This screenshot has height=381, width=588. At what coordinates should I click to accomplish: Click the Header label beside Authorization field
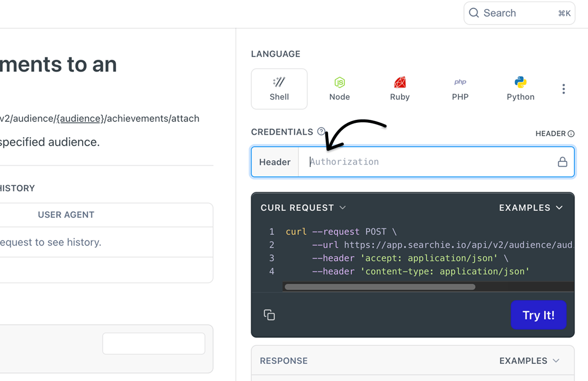[x=275, y=162]
